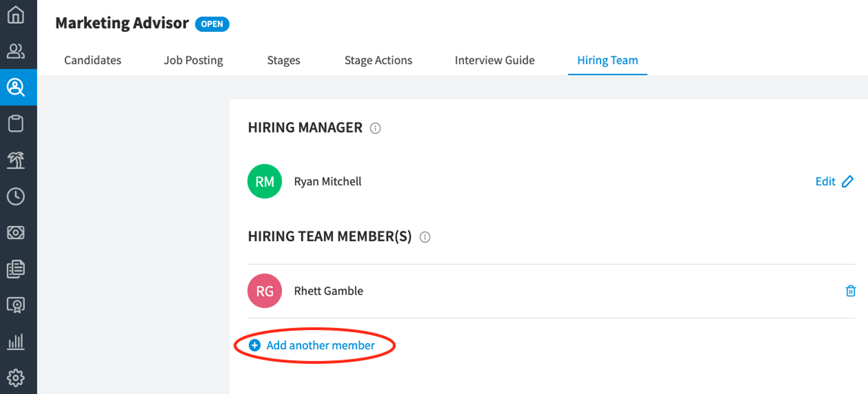868x394 pixels.
Task: Click the name Rhett Gamble
Action: pos(328,291)
